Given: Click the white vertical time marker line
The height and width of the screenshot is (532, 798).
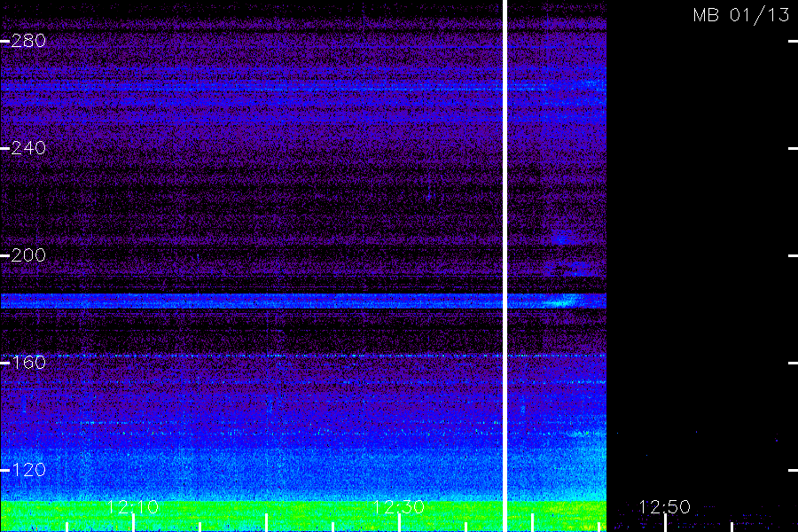Looking at the screenshot, I should point(505,266).
